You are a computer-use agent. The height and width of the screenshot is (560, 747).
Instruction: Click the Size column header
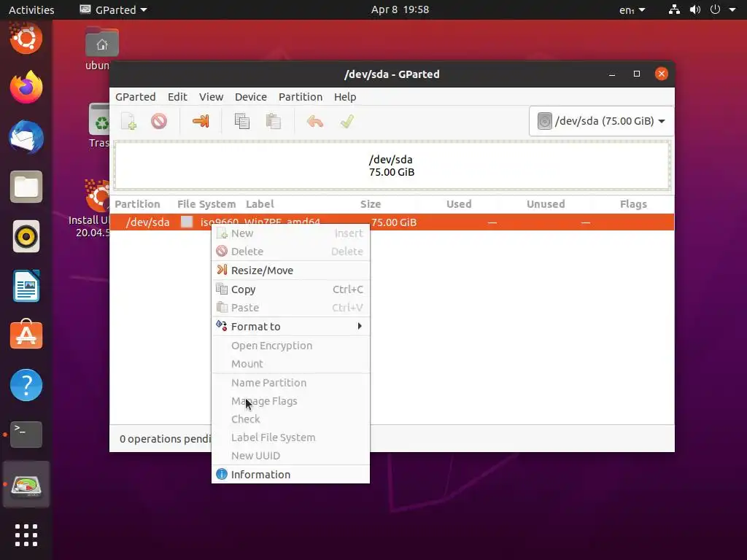click(x=370, y=204)
